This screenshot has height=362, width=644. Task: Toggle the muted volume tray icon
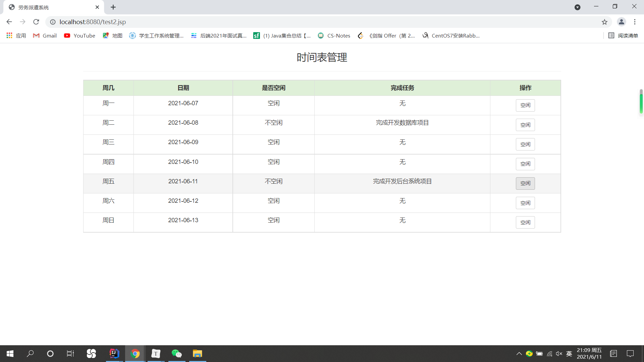point(559,354)
